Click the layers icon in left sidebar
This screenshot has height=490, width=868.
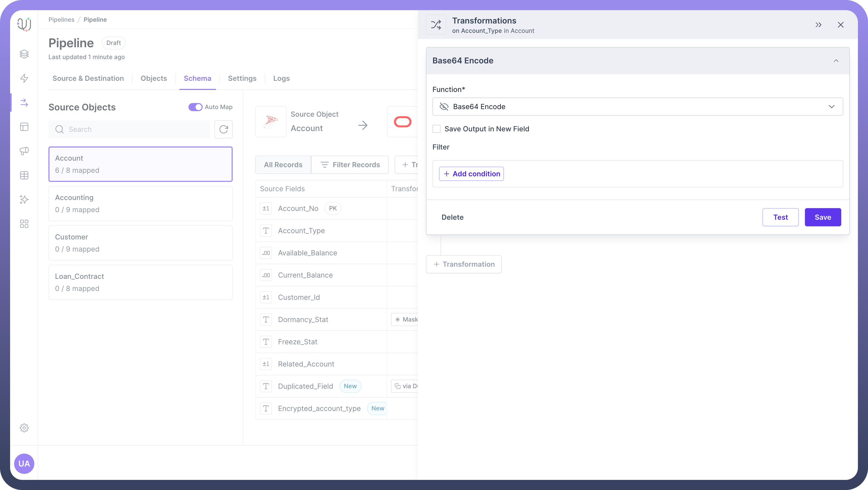pyautogui.click(x=24, y=54)
